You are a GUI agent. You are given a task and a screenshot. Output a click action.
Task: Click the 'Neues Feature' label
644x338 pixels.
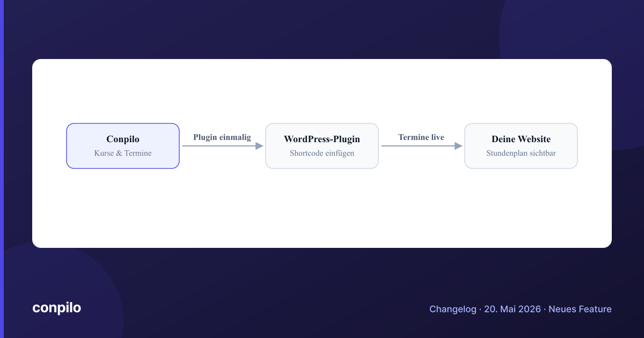pos(580,309)
